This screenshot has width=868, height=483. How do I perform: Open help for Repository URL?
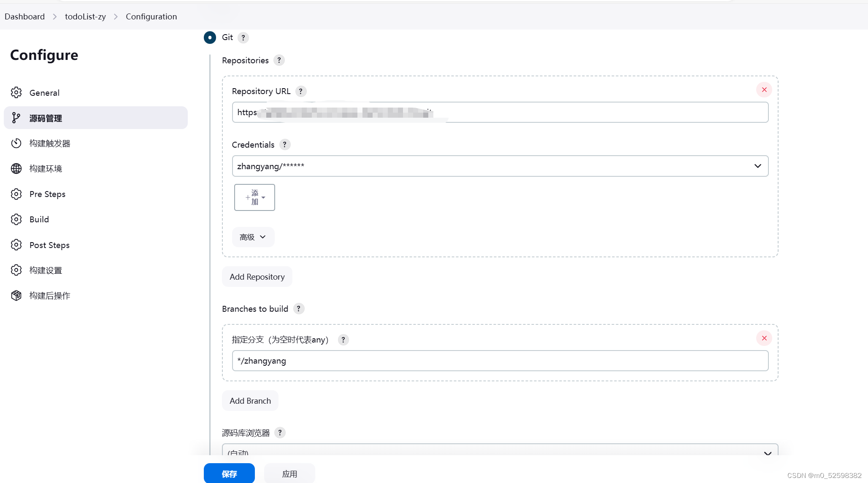300,91
